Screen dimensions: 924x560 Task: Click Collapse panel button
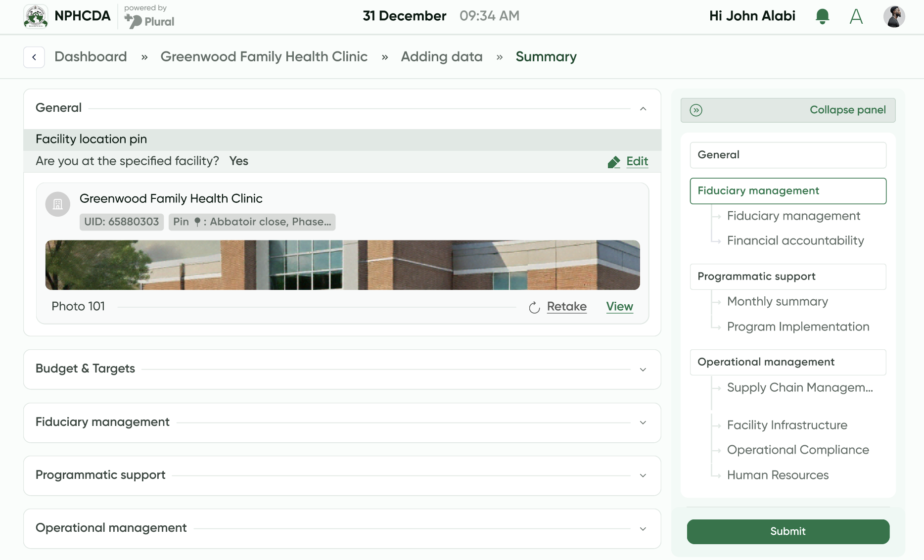[x=788, y=110]
